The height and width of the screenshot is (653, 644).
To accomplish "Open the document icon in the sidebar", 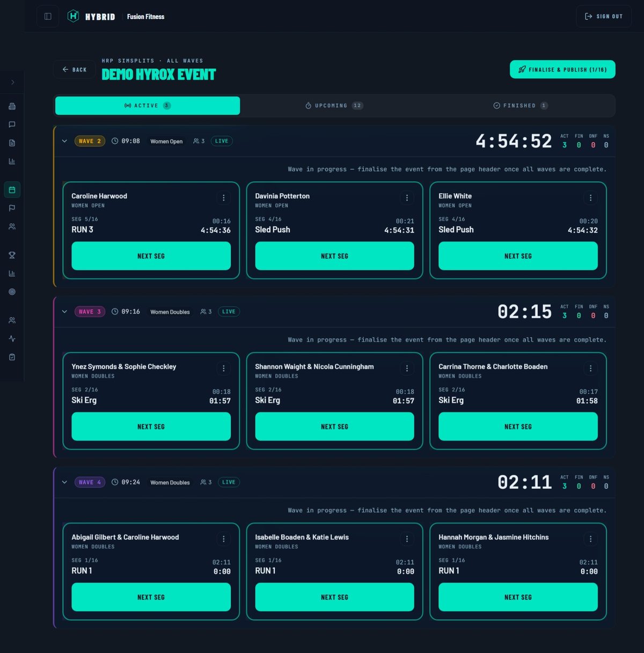I will coord(12,143).
